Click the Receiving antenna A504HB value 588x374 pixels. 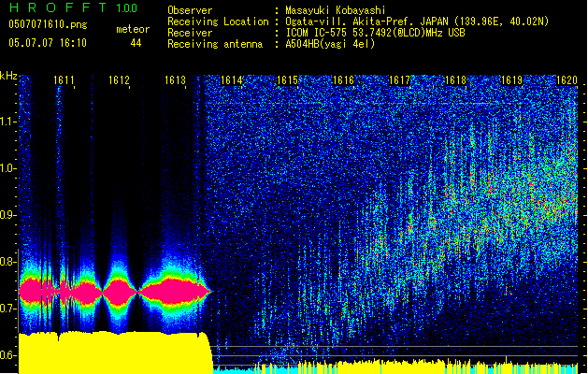coord(330,44)
